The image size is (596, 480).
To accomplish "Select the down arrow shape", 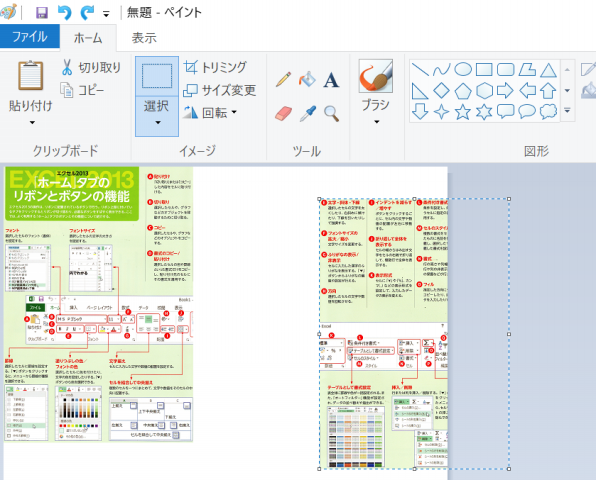I will tap(420, 112).
